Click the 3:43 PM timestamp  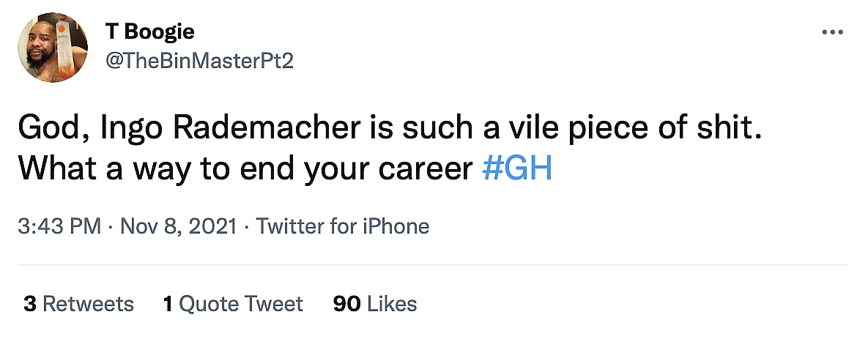point(59,226)
